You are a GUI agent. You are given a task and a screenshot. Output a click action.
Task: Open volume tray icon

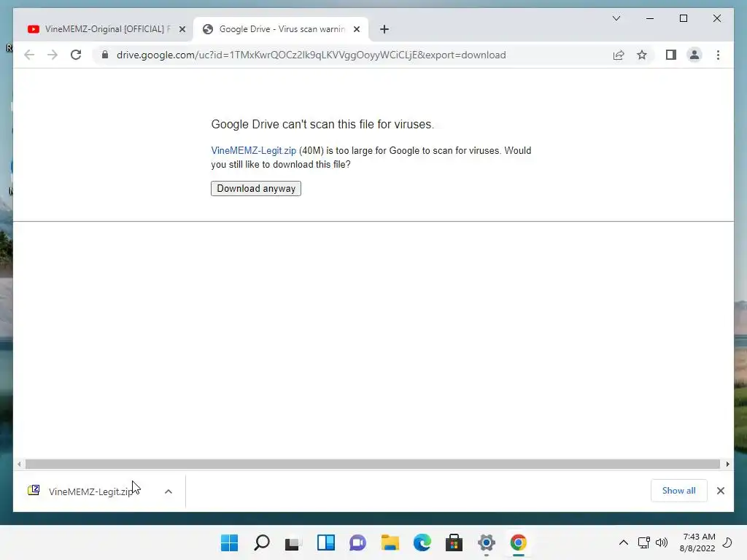[x=661, y=542]
